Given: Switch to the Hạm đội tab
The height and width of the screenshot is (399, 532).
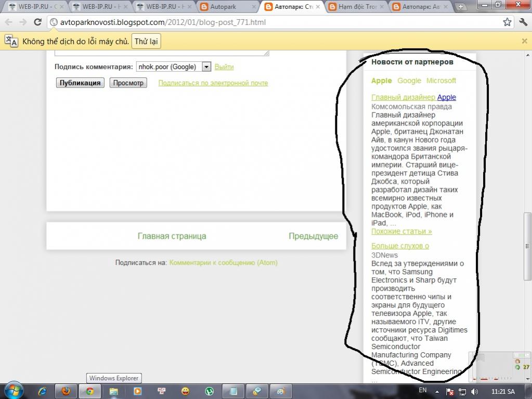Looking at the screenshot, I should tap(356, 6).
